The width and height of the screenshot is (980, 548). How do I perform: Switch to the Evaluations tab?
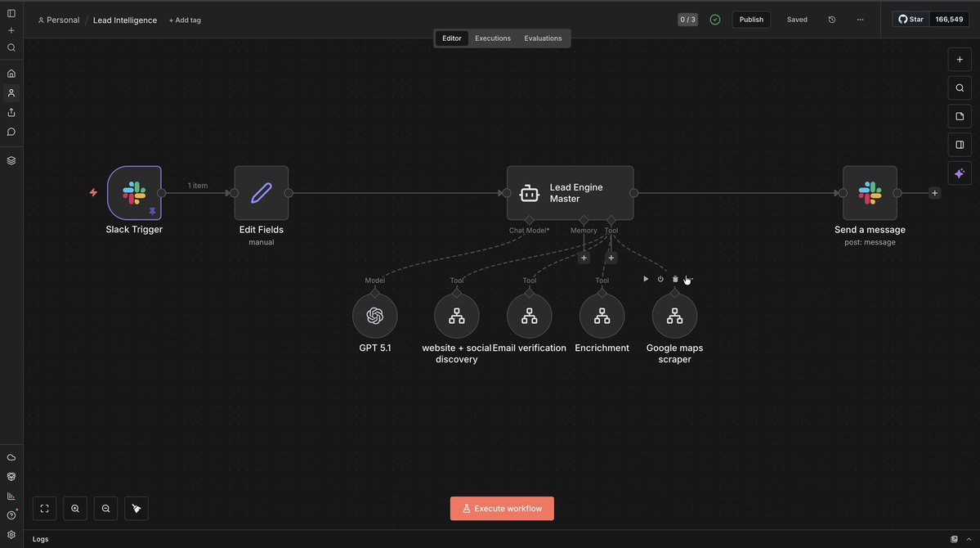(543, 38)
